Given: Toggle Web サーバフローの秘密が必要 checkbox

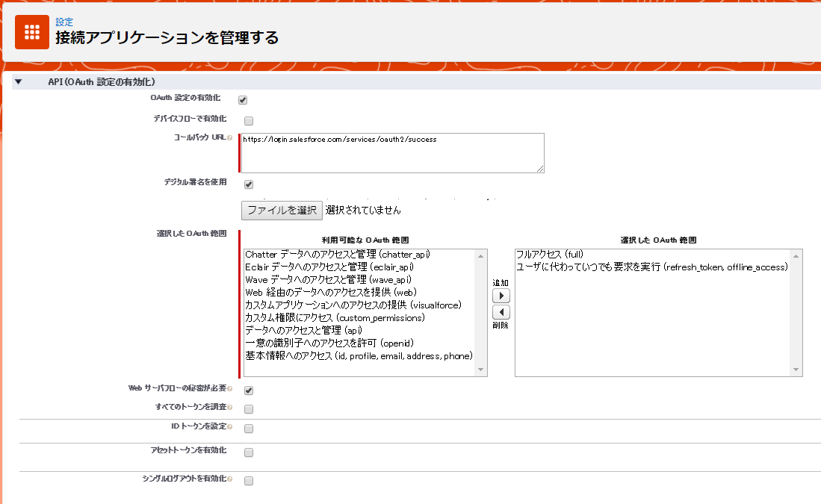Looking at the screenshot, I should tap(249, 391).
